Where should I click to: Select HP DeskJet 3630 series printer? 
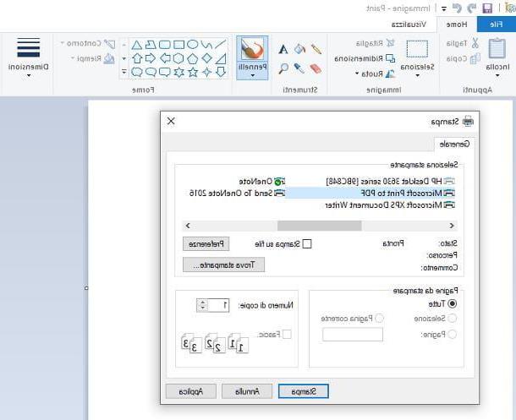click(x=390, y=182)
